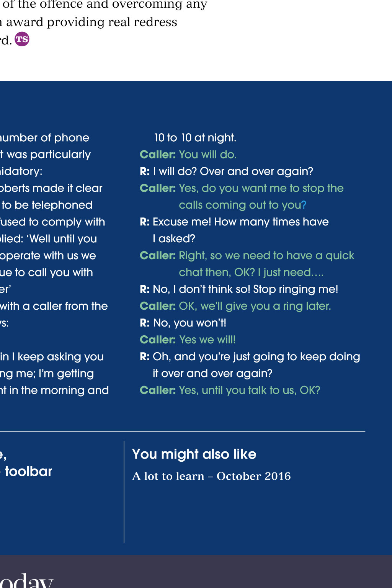Click "OK, we'll give you a ring later."
This screenshot has width=392, height=588.
point(255,306)
